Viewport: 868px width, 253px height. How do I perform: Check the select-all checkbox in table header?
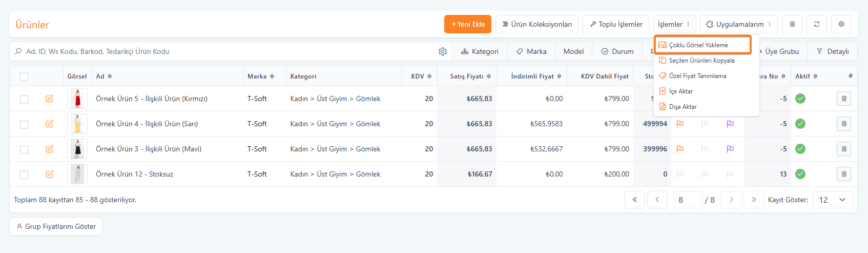coord(24,77)
